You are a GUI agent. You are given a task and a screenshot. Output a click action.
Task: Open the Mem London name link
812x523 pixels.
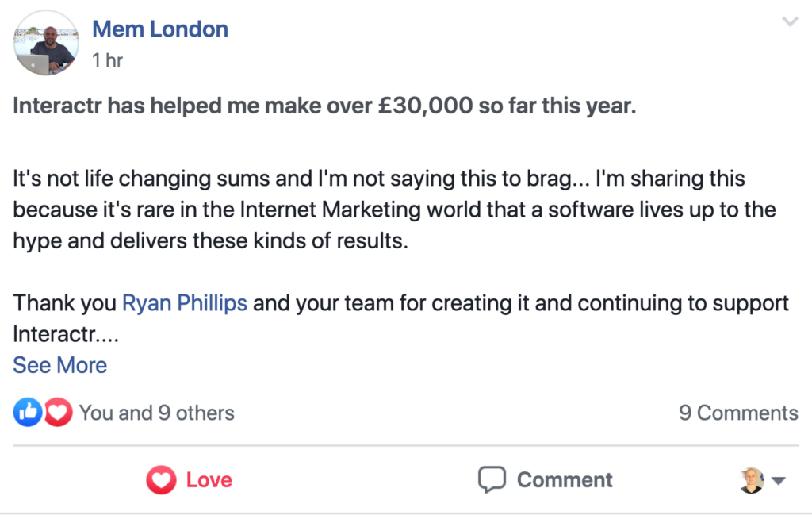click(160, 29)
